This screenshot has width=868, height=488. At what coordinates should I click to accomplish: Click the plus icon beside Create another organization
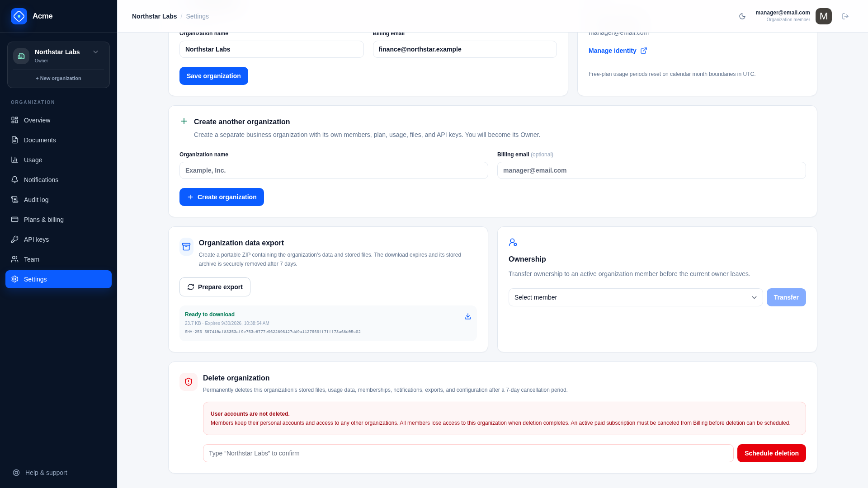coord(184,121)
